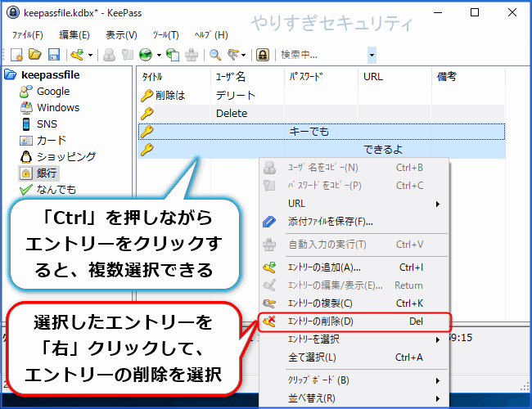Sort by the 備考 column header
This screenshot has height=409, width=532.
coord(468,77)
